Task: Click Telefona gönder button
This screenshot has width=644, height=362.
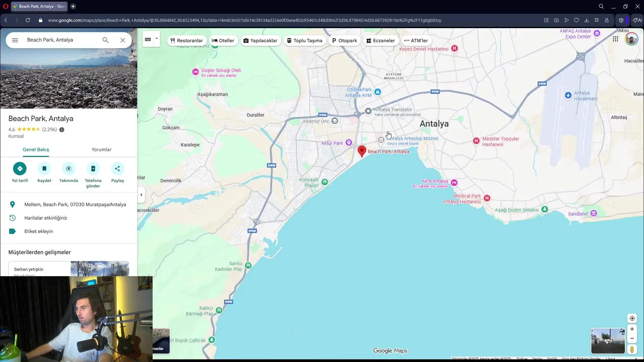Action: [93, 175]
